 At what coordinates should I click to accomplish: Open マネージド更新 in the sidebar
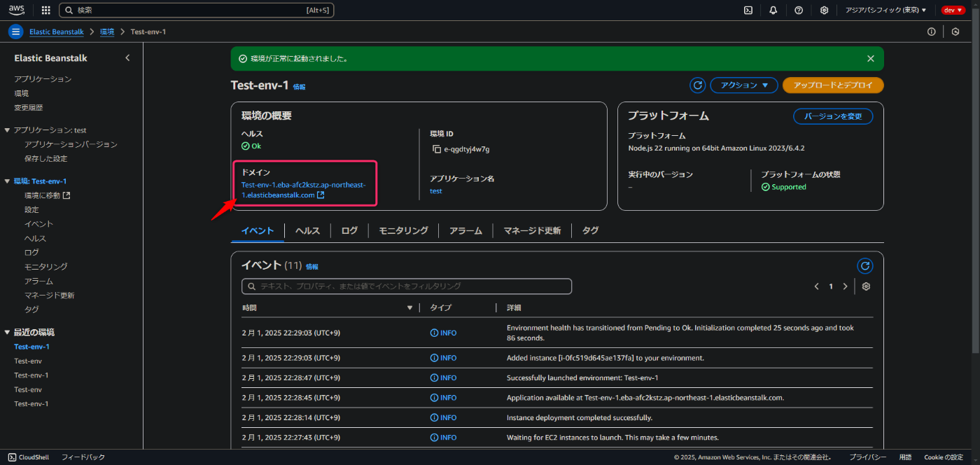(x=49, y=296)
